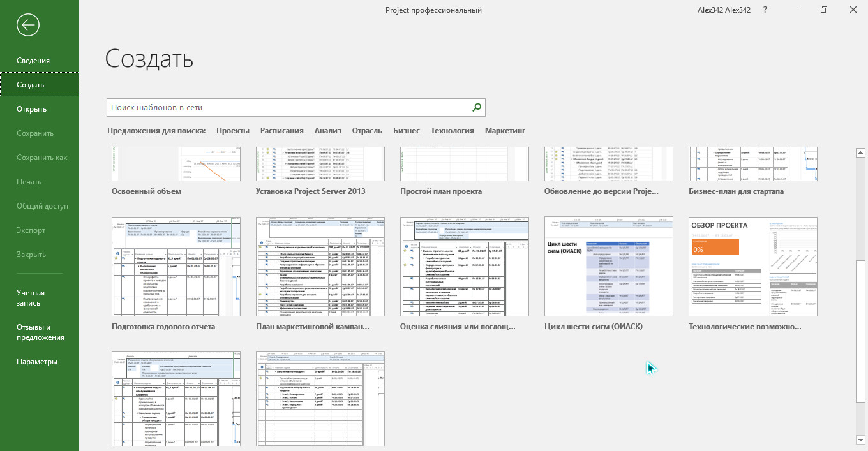Image resolution: width=868 pixels, height=451 pixels.
Task: Select the Оценка слияния или поглощения template
Action: 465,267
